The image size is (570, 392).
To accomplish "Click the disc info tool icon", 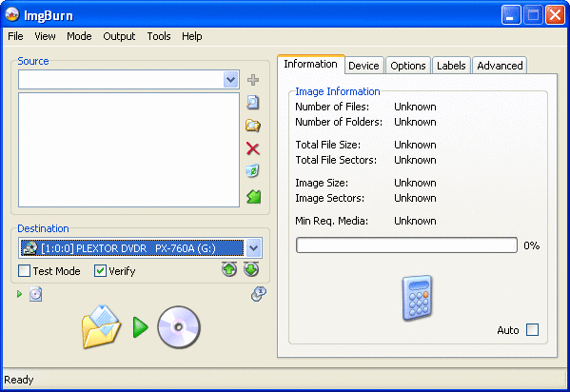I will pos(259,294).
